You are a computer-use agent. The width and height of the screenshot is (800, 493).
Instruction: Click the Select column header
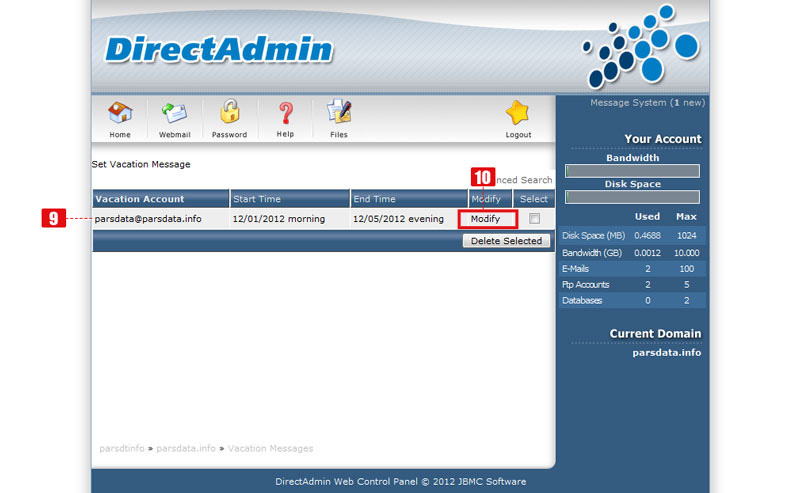[x=534, y=199]
